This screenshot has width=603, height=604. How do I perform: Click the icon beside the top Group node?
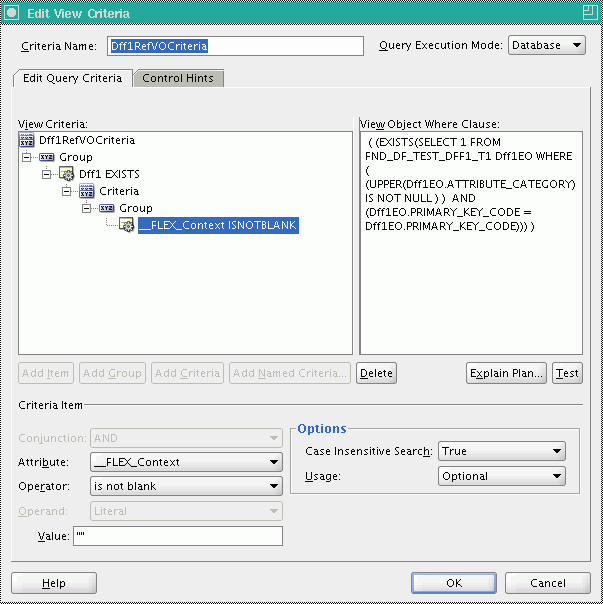(x=47, y=157)
